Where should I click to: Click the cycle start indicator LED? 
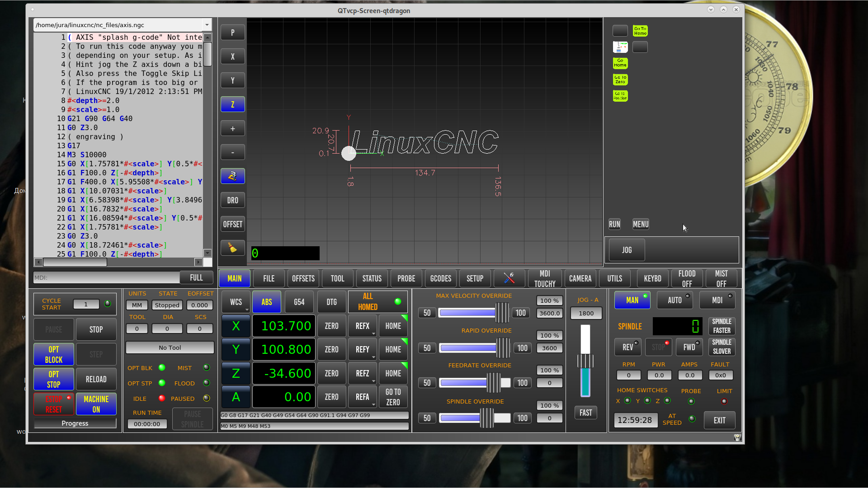(108, 304)
